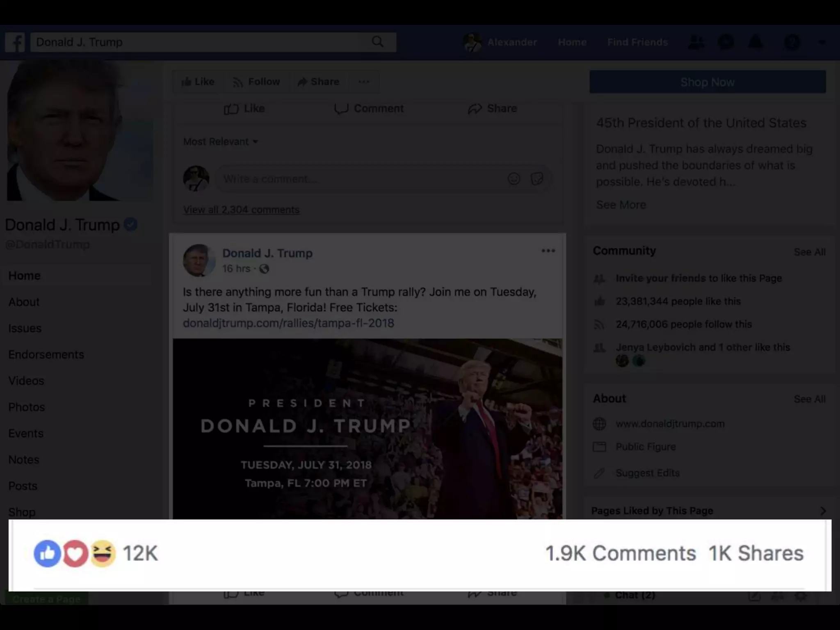
Task: Open Posts in left sidebar
Action: pos(23,486)
